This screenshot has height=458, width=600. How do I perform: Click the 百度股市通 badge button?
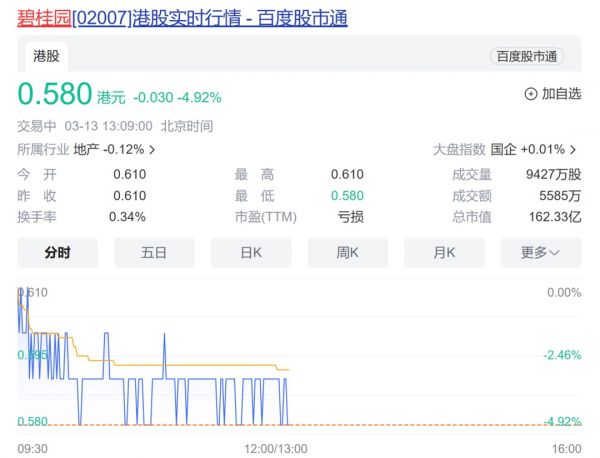click(527, 57)
